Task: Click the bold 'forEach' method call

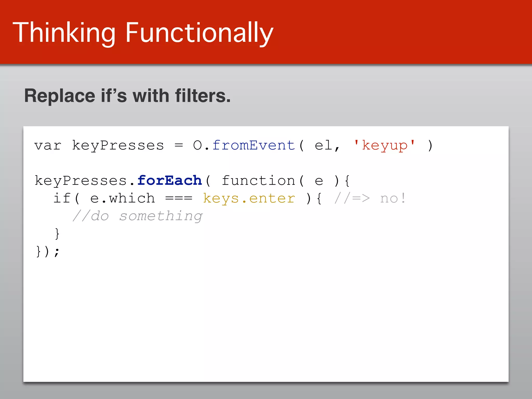Action: (170, 181)
